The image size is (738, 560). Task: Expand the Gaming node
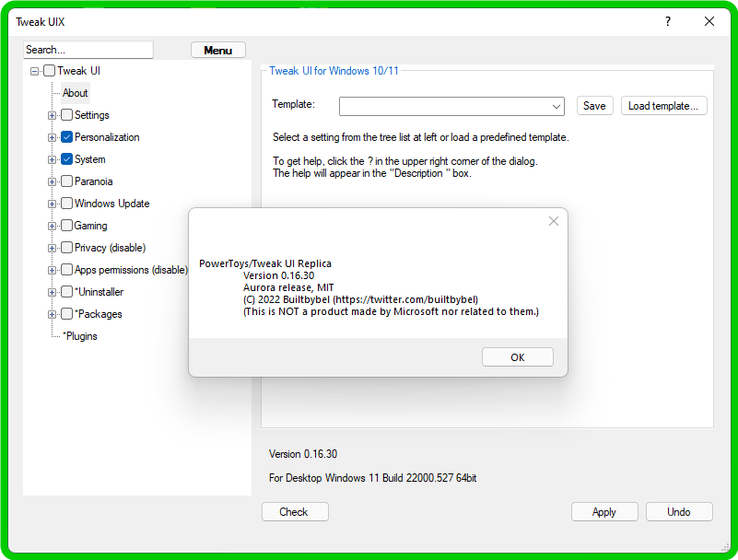click(52, 226)
